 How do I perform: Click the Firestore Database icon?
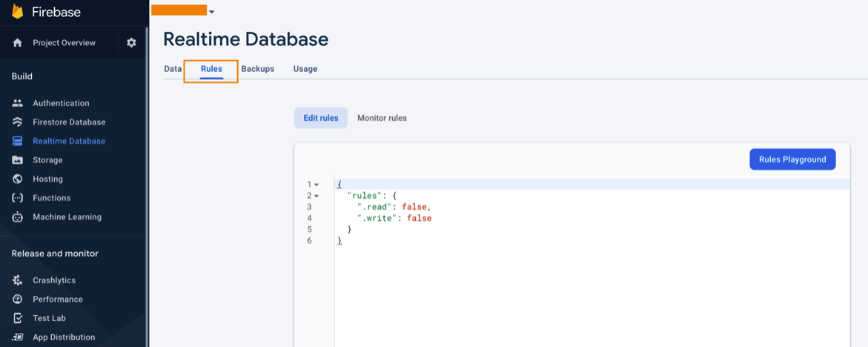(18, 122)
